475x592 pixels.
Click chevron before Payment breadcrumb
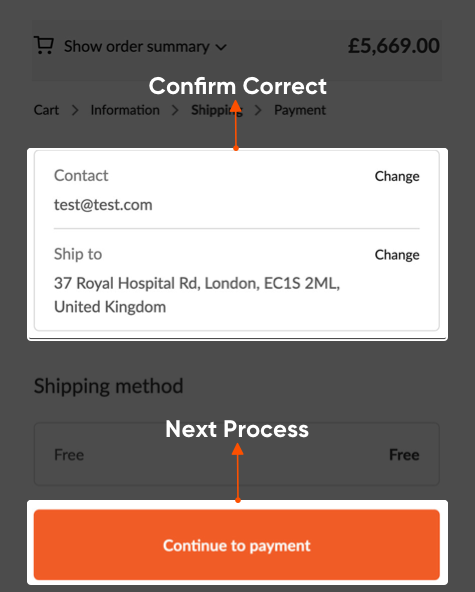258,110
